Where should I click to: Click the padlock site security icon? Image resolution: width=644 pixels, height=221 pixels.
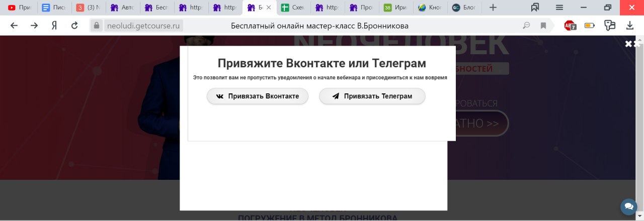(97, 26)
